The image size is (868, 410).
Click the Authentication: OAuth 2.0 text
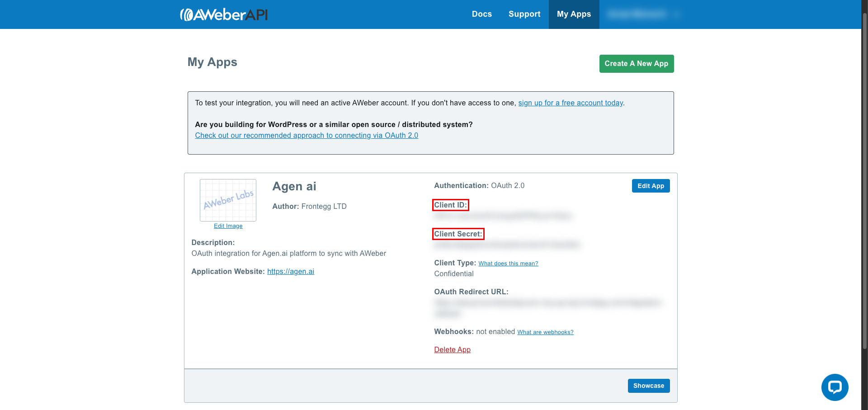pos(479,186)
